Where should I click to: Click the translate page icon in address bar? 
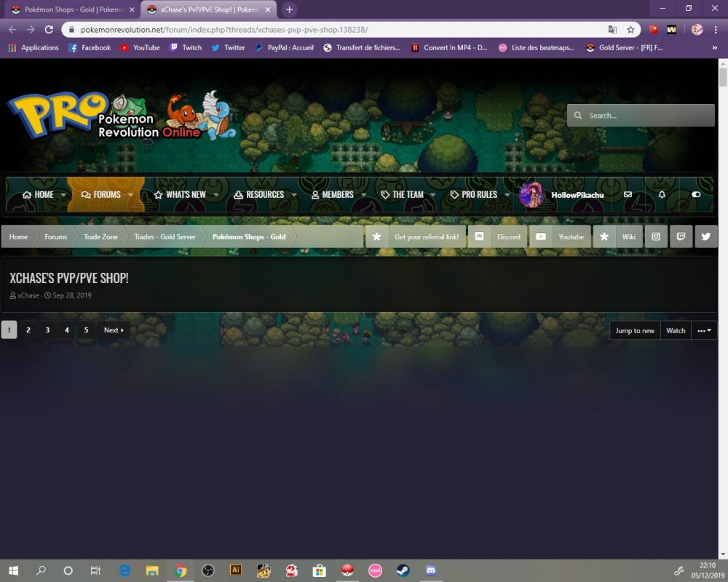[612, 30]
